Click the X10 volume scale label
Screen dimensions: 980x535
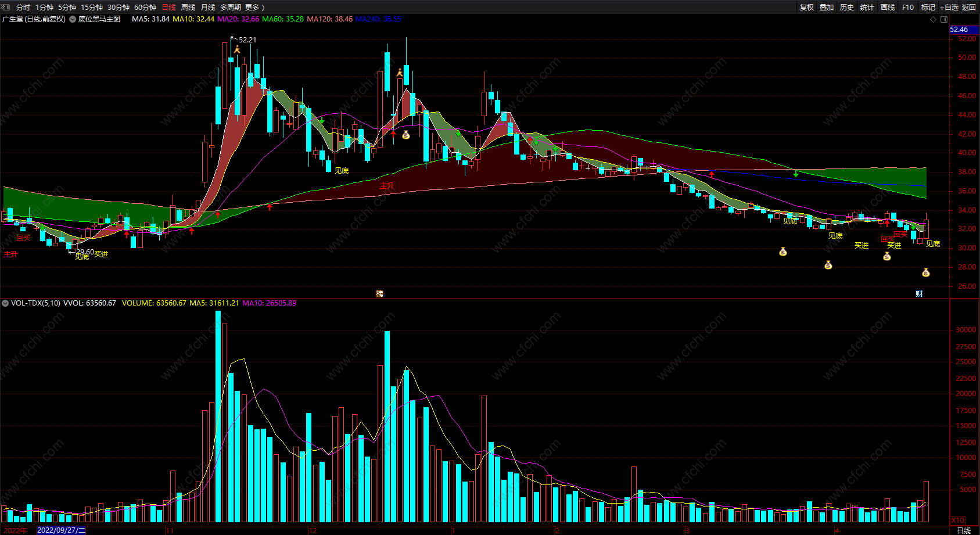tap(957, 520)
